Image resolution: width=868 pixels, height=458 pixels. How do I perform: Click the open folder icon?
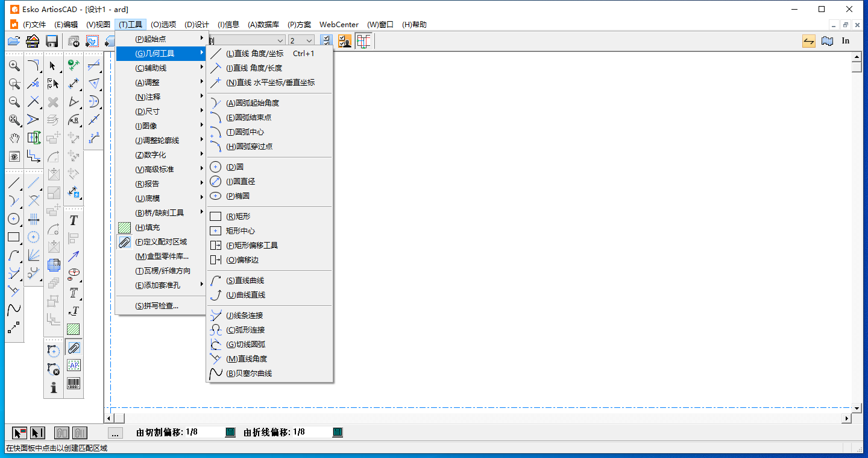click(14, 41)
